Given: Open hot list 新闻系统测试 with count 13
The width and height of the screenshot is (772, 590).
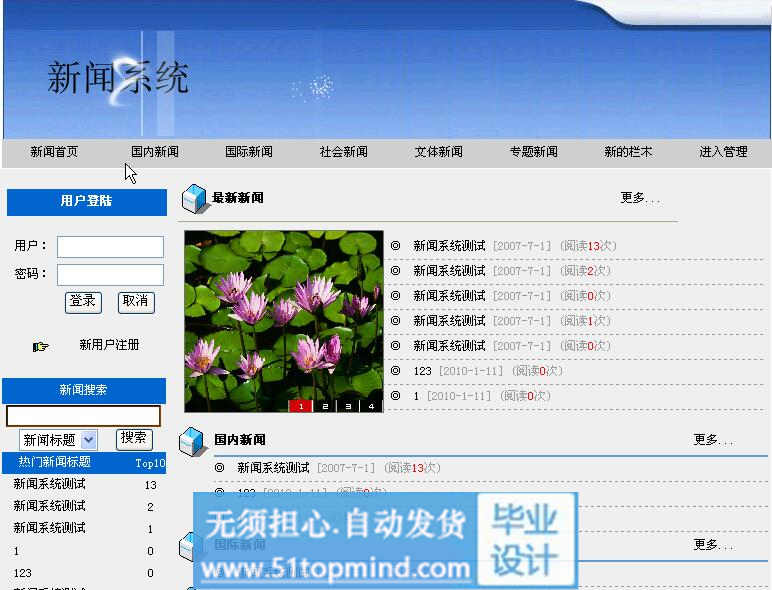Looking at the screenshot, I should click(49, 484).
